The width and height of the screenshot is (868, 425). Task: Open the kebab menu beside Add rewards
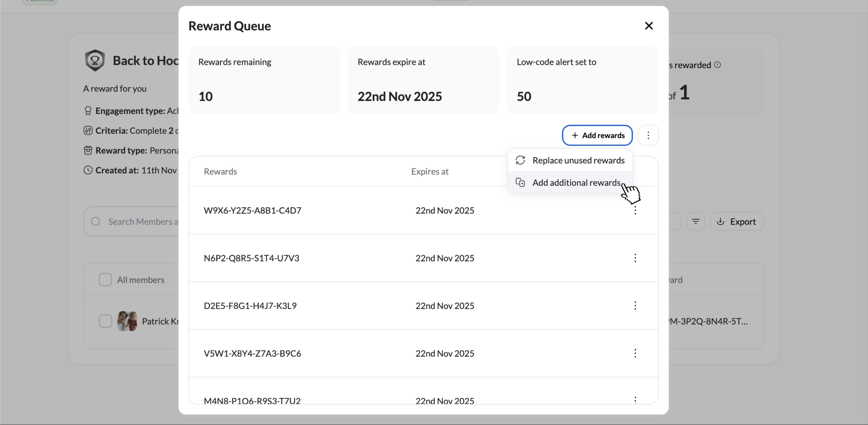(648, 135)
